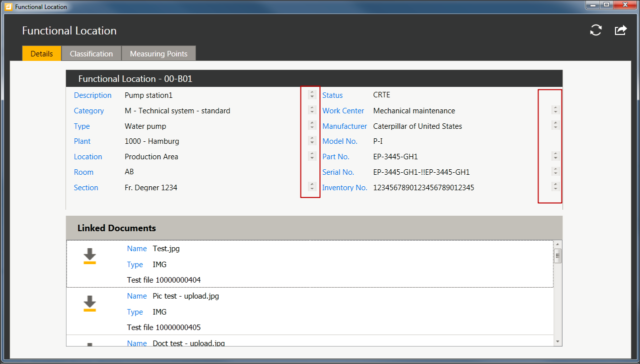Viewport: 640px width, 364px height.
Task: Click the Linked Documents scrollbar thumb
Action: coord(558,256)
